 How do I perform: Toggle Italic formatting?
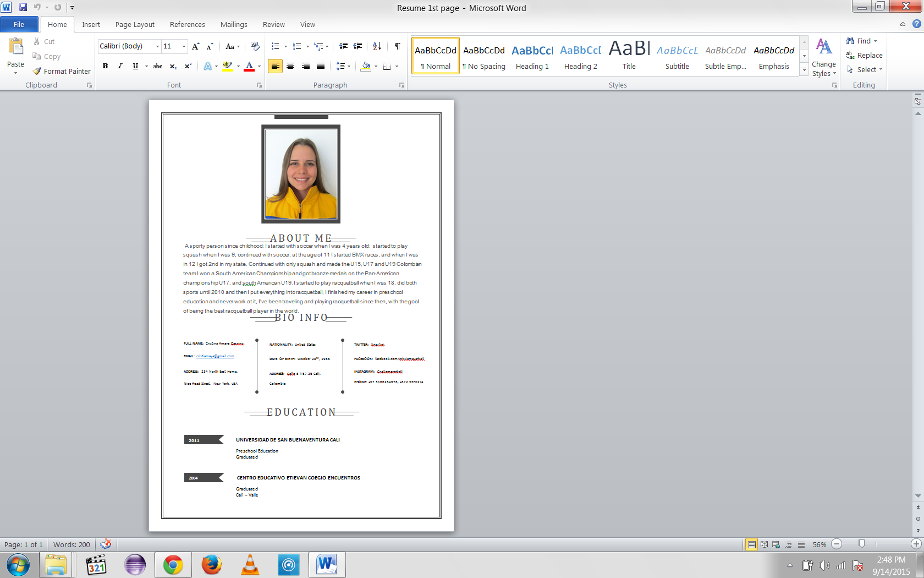tap(120, 66)
